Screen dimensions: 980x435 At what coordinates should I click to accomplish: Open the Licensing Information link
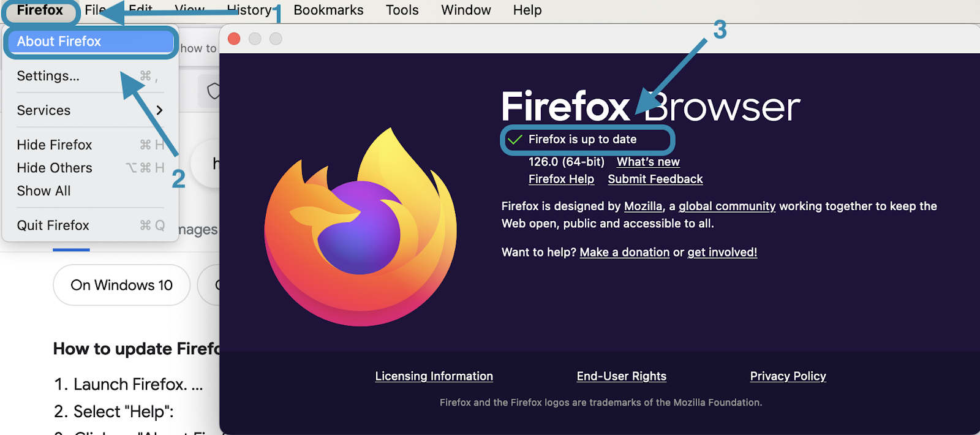(434, 376)
